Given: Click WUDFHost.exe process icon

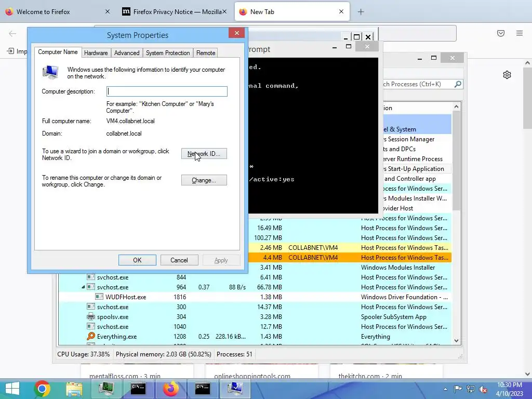Looking at the screenshot, I should (99, 297).
